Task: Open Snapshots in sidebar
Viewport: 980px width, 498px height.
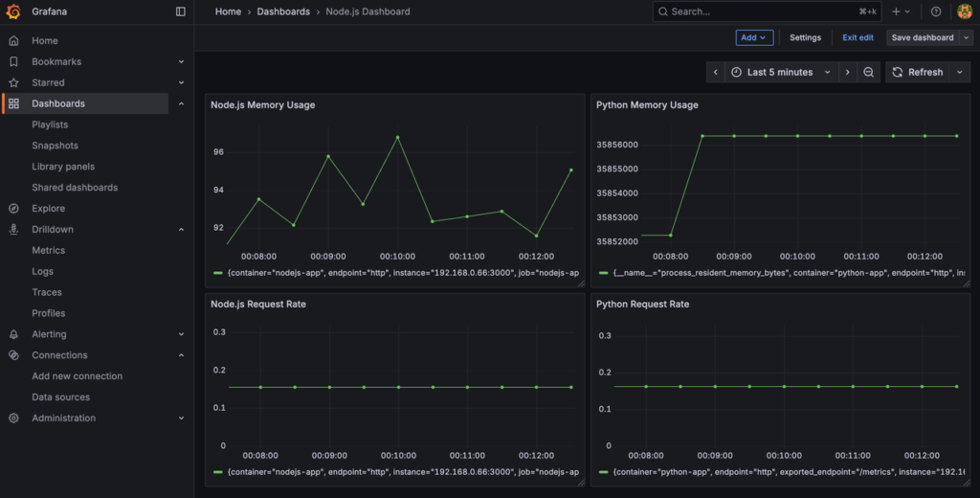Action: coord(55,146)
